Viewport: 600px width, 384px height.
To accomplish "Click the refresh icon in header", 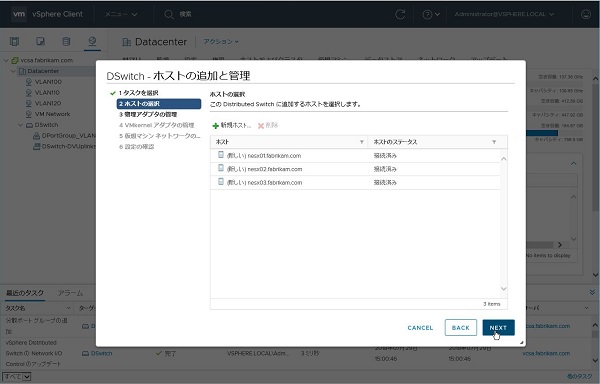I will click(x=400, y=14).
